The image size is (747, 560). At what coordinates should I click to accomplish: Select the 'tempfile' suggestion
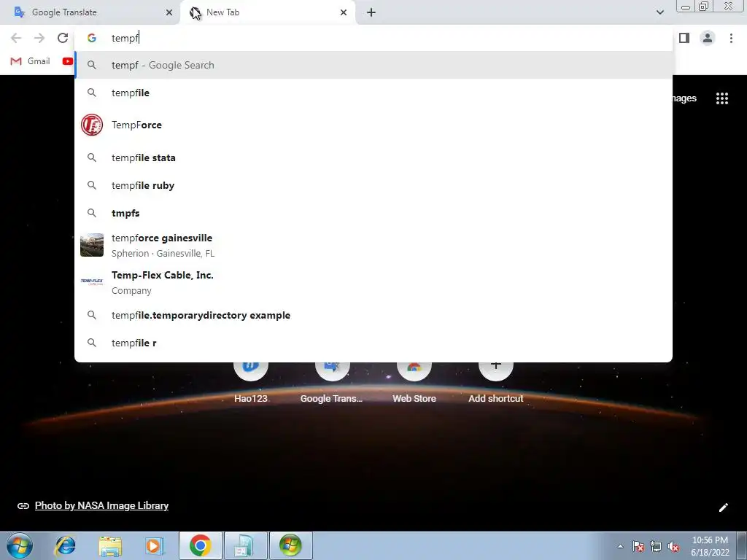tap(373, 93)
